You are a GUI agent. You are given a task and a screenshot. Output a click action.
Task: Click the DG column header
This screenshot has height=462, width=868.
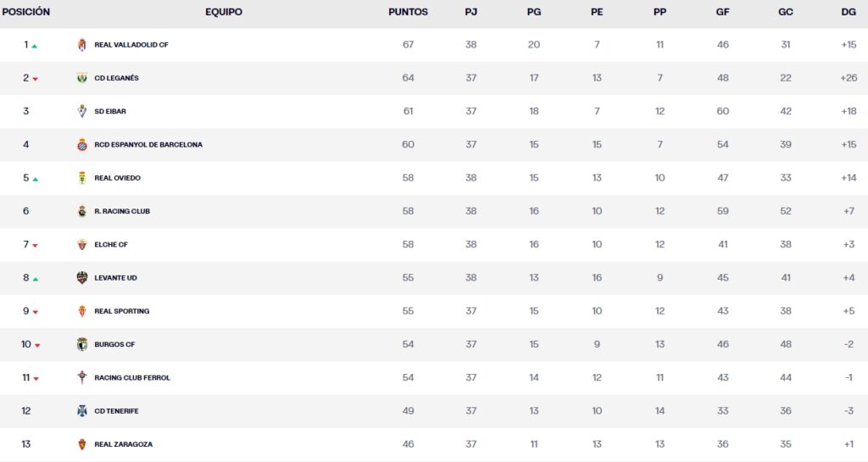tap(849, 13)
